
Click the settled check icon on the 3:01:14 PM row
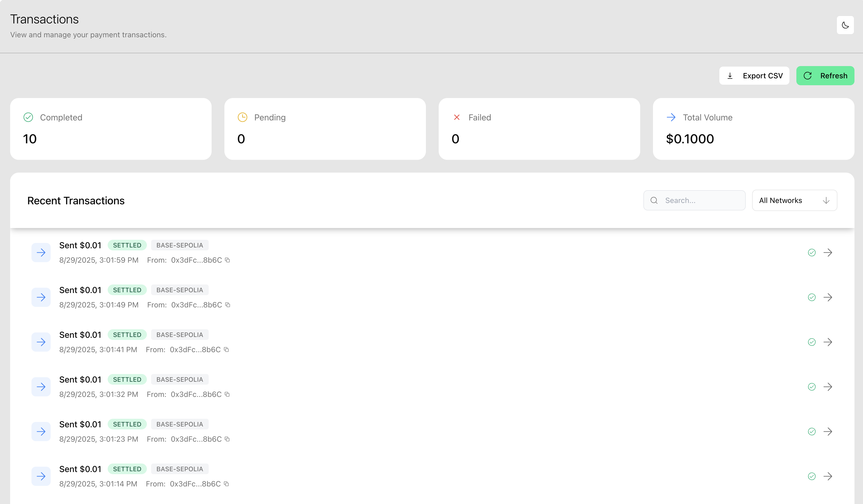click(812, 476)
